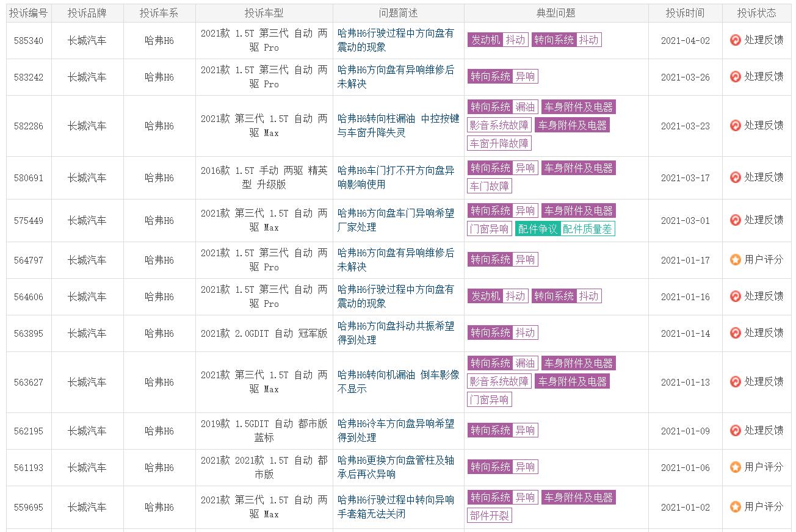Image resolution: width=796 pixels, height=532 pixels.
Task: Open 哈弗H6行驶过程中转向异响 手套箱无法关闭 link
Action: pos(396,507)
